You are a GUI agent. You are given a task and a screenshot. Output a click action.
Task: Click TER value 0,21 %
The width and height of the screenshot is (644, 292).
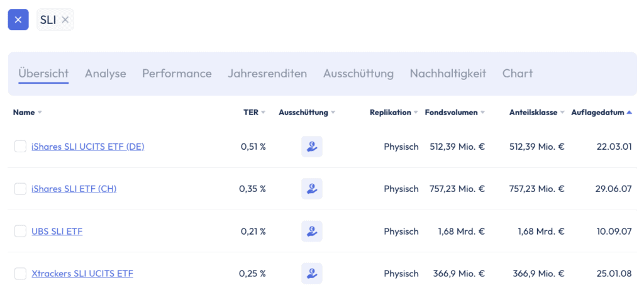pyautogui.click(x=253, y=231)
